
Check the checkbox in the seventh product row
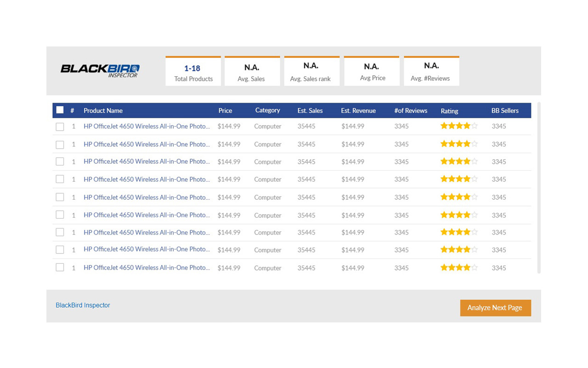pos(60,232)
